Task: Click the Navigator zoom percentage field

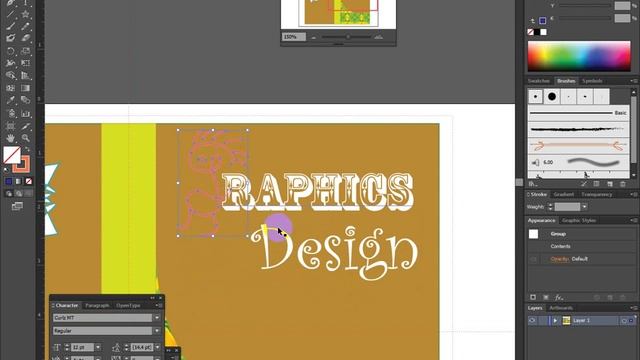Action: point(293,37)
